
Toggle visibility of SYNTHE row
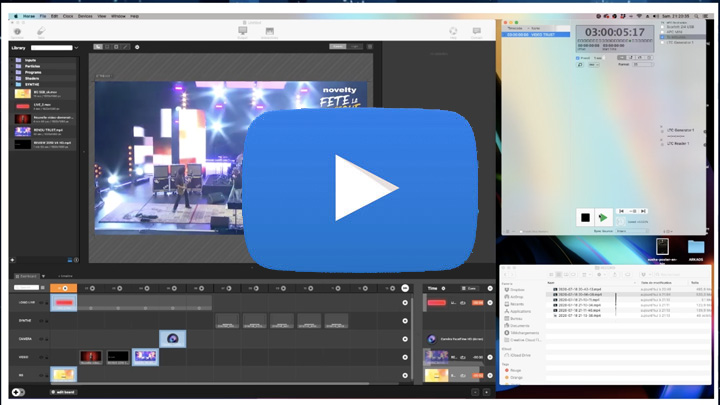(x=41, y=321)
